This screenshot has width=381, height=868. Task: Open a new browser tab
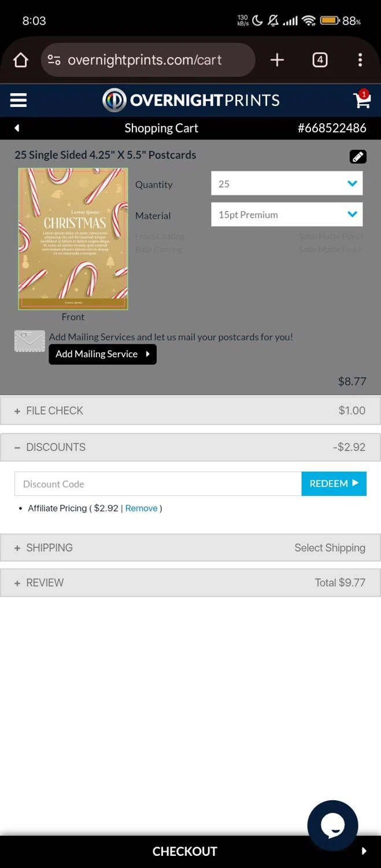[277, 60]
